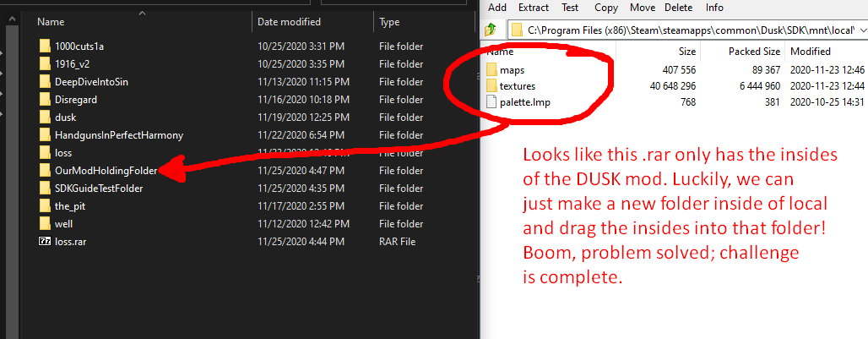Click the OurModHoldingFolder folder icon
The height and width of the screenshot is (339, 868).
(45, 171)
